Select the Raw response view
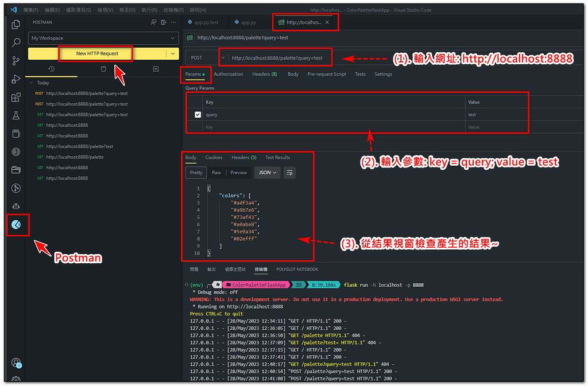Image resolution: width=588 pixels, height=386 pixels. click(216, 172)
